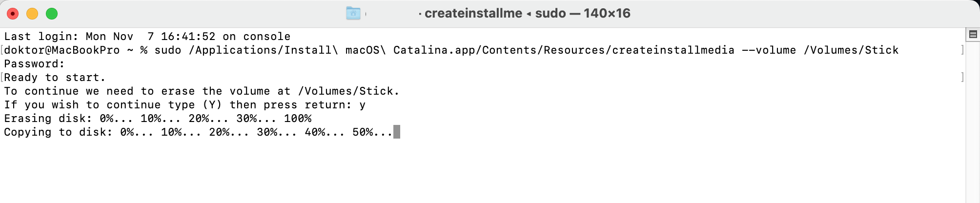Click the 'Password:' prompt text
Image resolution: width=980 pixels, height=203 pixels.
point(34,63)
